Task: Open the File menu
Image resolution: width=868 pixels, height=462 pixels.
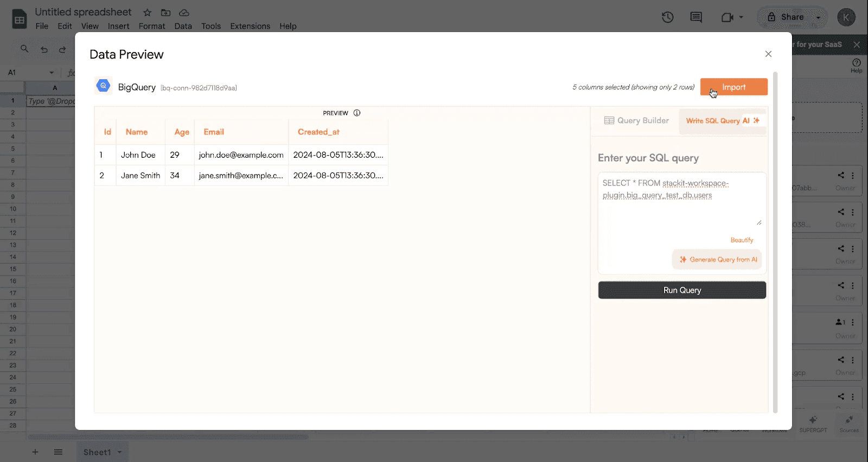Action: pos(42,26)
